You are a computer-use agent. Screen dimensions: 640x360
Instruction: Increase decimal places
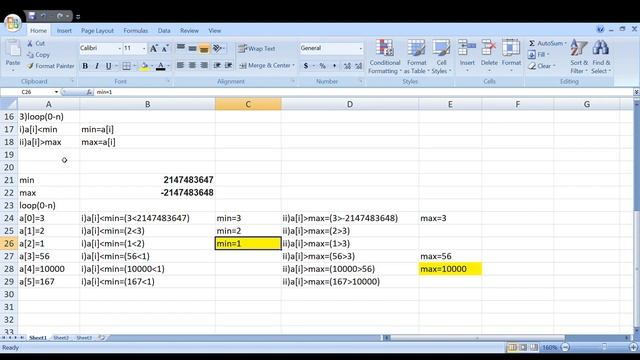click(347, 66)
